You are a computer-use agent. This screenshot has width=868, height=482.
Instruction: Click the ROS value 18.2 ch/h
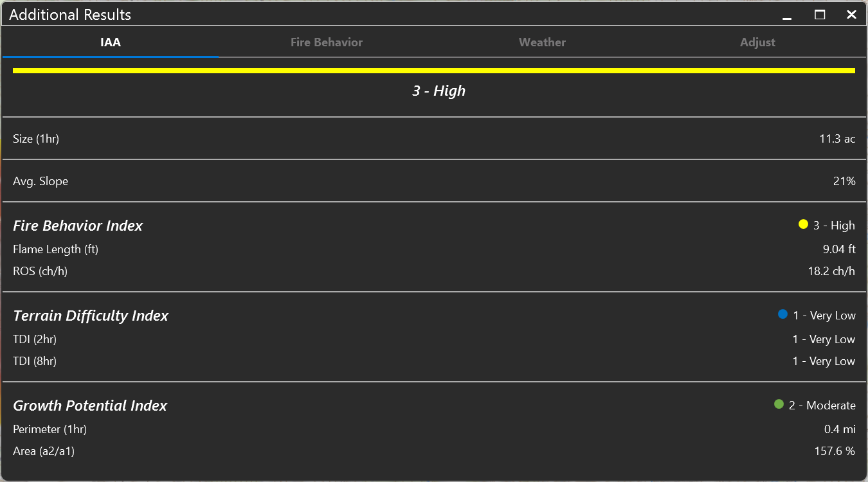click(x=831, y=271)
